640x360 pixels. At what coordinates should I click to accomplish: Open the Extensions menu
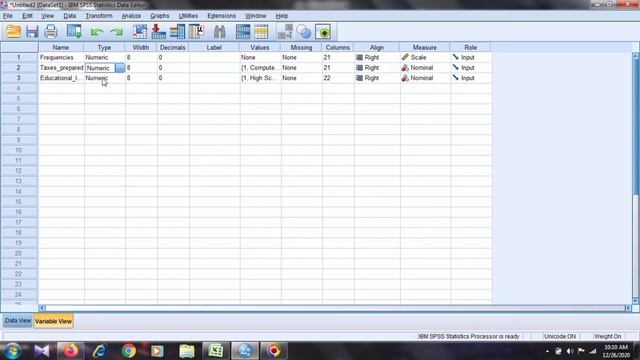(221, 16)
